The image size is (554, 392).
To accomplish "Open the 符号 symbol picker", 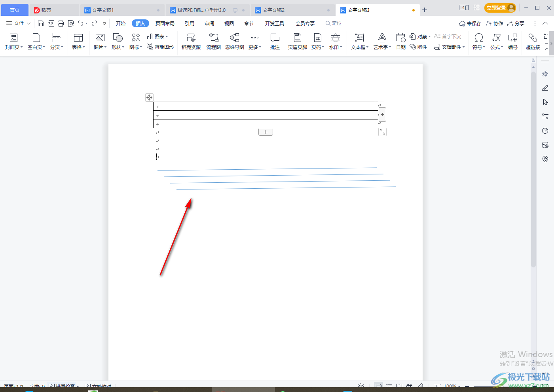I will pos(479,42).
